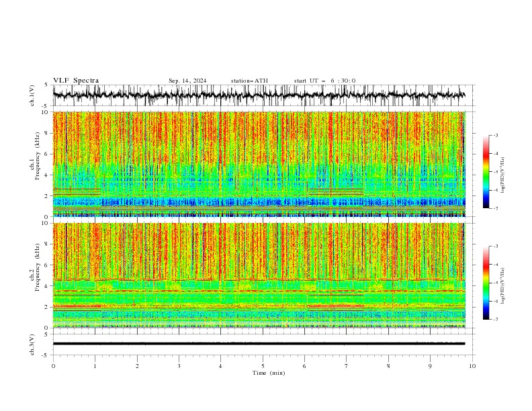Click the lower color bar's log(PSD)(V²/Hz) label
The image size is (532, 411).
click(502, 286)
